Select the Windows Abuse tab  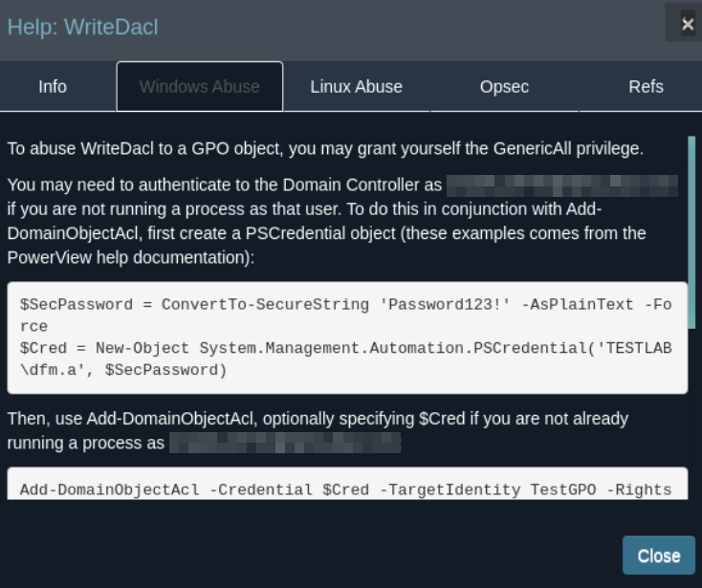[200, 87]
